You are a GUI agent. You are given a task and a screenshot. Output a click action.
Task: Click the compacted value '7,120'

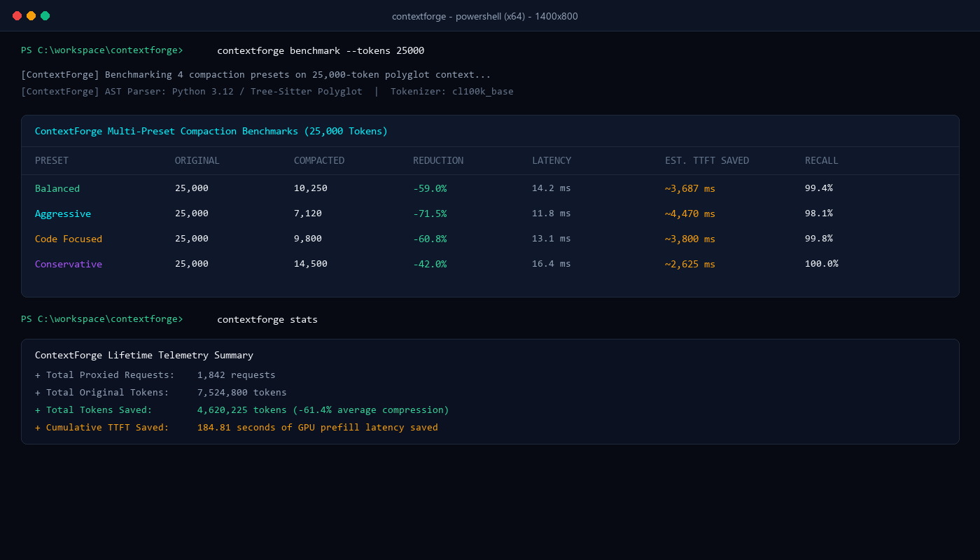pos(308,213)
